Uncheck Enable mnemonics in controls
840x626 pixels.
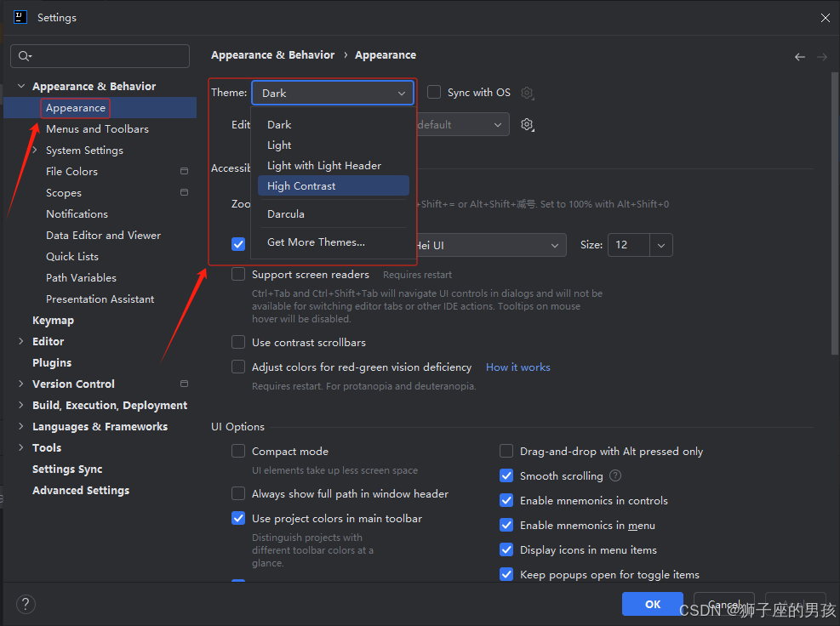pos(506,500)
